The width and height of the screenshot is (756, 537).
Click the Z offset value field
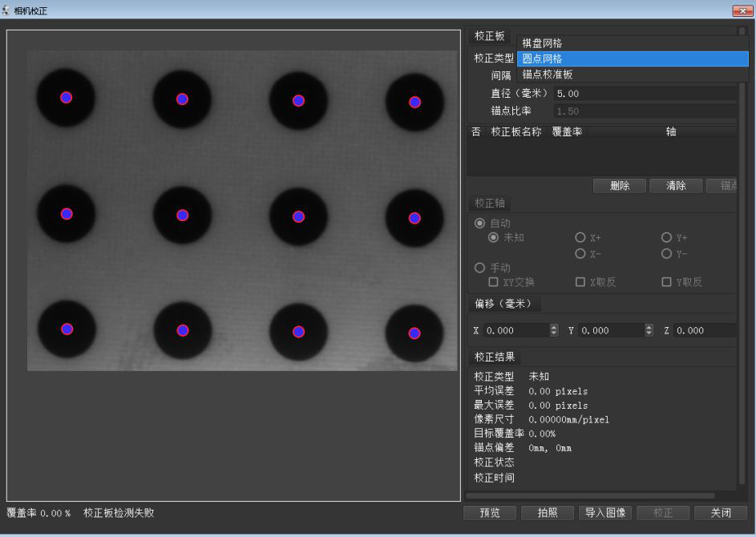tap(702, 330)
